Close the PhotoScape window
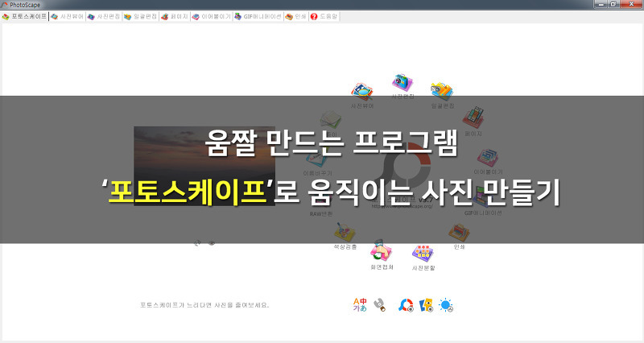This screenshot has width=644, height=343. (632, 4)
